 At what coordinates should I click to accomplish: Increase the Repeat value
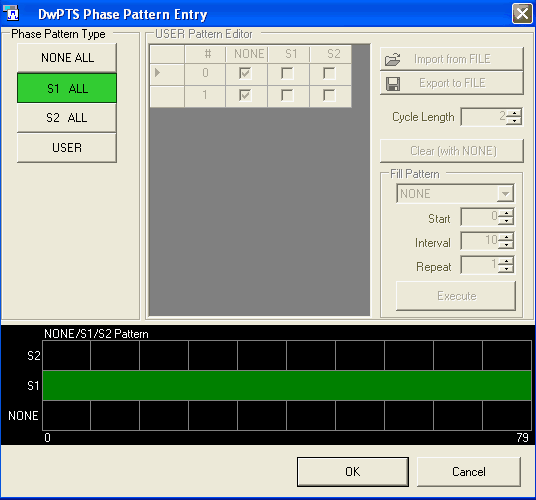506,261
